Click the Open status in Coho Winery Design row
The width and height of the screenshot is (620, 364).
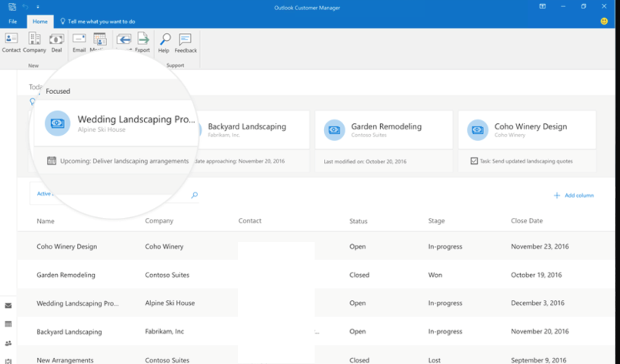pos(357,246)
